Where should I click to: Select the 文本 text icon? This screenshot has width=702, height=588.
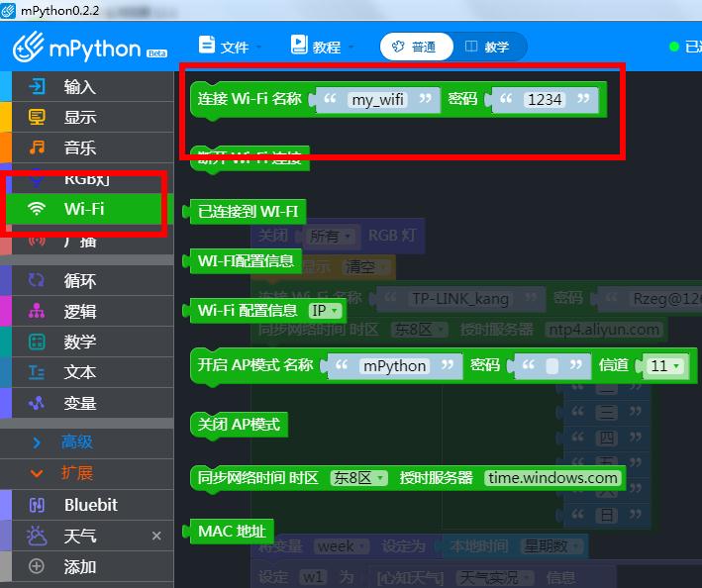[37, 372]
